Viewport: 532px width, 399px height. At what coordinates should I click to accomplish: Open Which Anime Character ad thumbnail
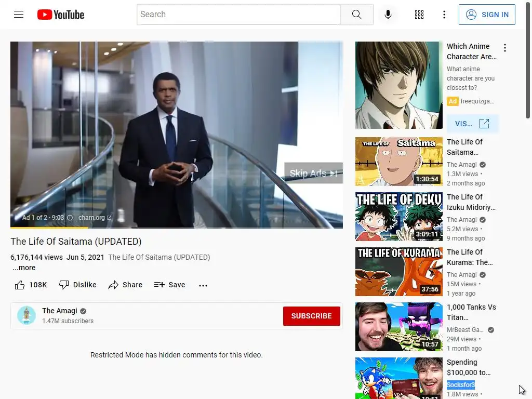[398, 85]
